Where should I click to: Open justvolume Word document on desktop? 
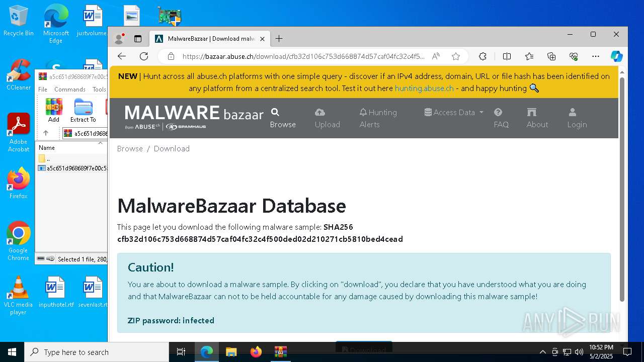pos(93,21)
